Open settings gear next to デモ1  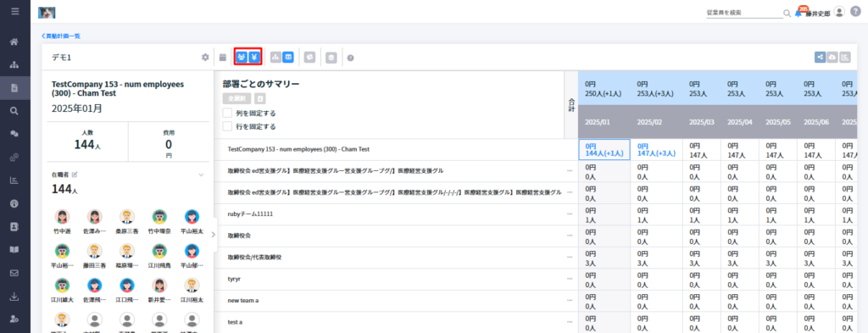[205, 57]
